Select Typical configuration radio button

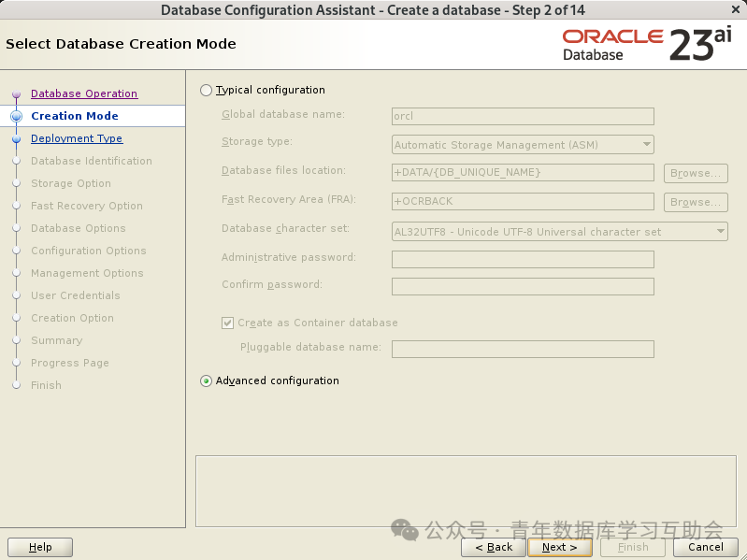point(206,91)
